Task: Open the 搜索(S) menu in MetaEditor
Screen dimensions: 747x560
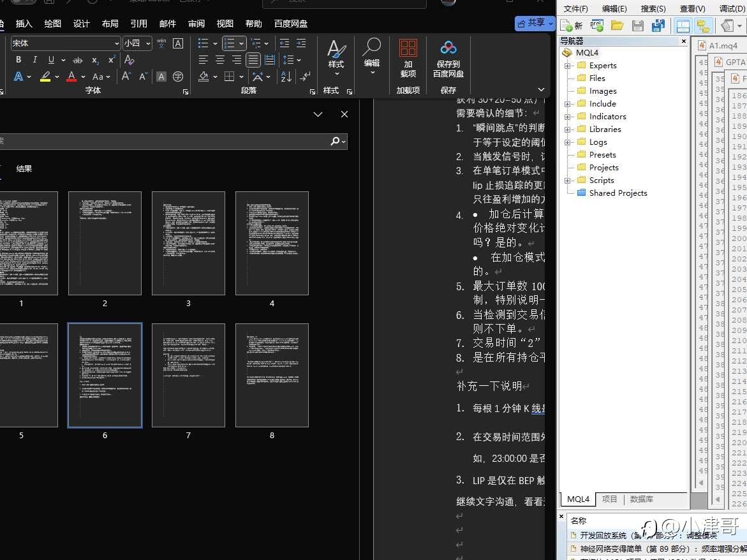Action: 653,8
